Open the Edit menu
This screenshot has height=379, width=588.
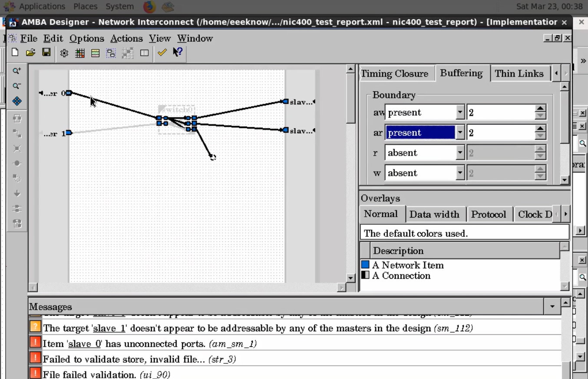click(x=53, y=38)
